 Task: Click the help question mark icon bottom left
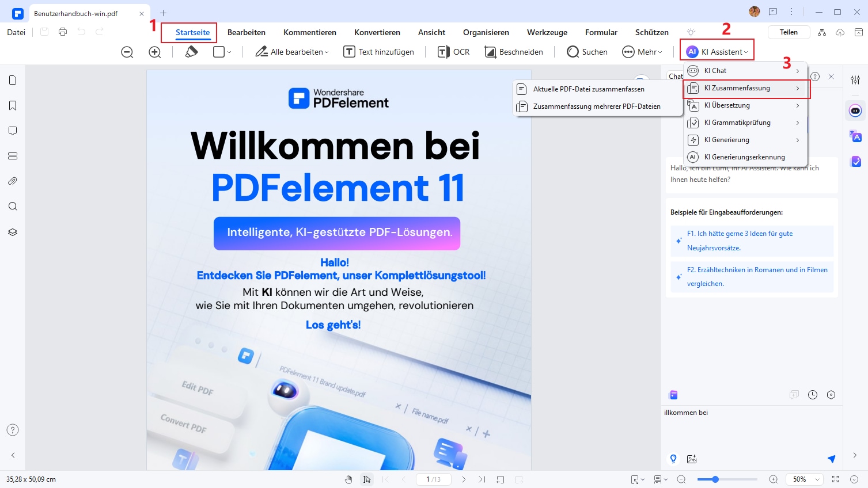pyautogui.click(x=13, y=430)
